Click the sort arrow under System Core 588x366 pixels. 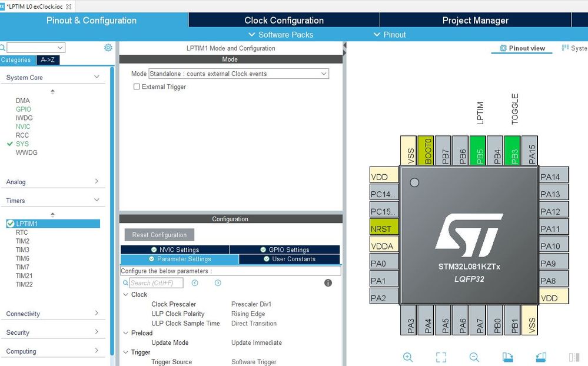click(52, 91)
